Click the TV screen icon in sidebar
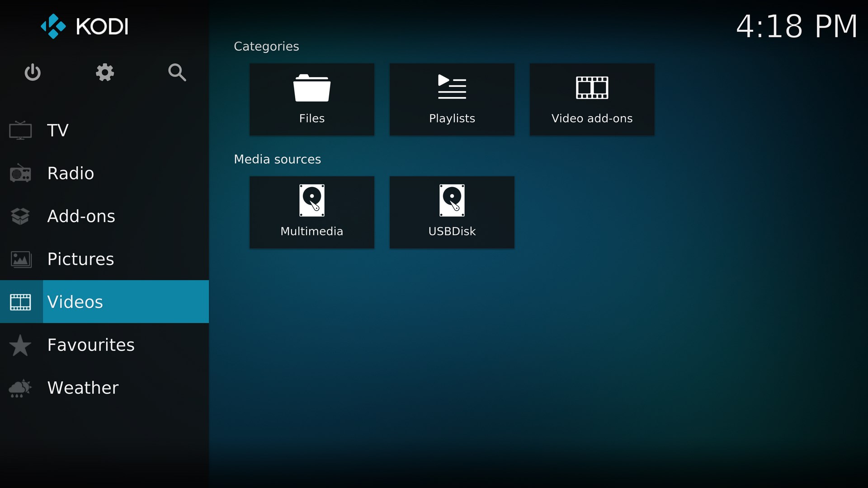The height and width of the screenshot is (488, 868). pos(20,130)
